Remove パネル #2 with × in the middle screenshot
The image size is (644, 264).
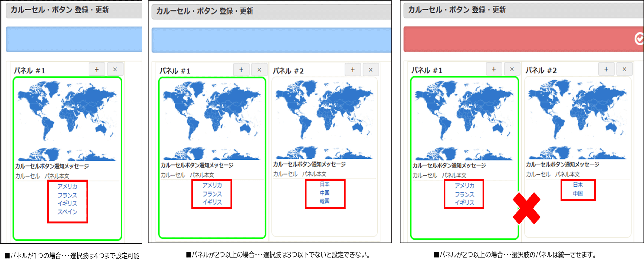(x=371, y=70)
